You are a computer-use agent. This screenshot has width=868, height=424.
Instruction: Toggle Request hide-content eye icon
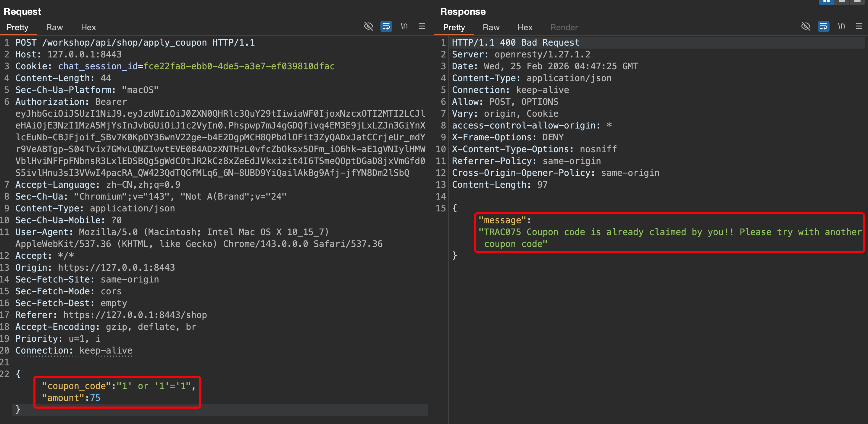tap(369, 26)
